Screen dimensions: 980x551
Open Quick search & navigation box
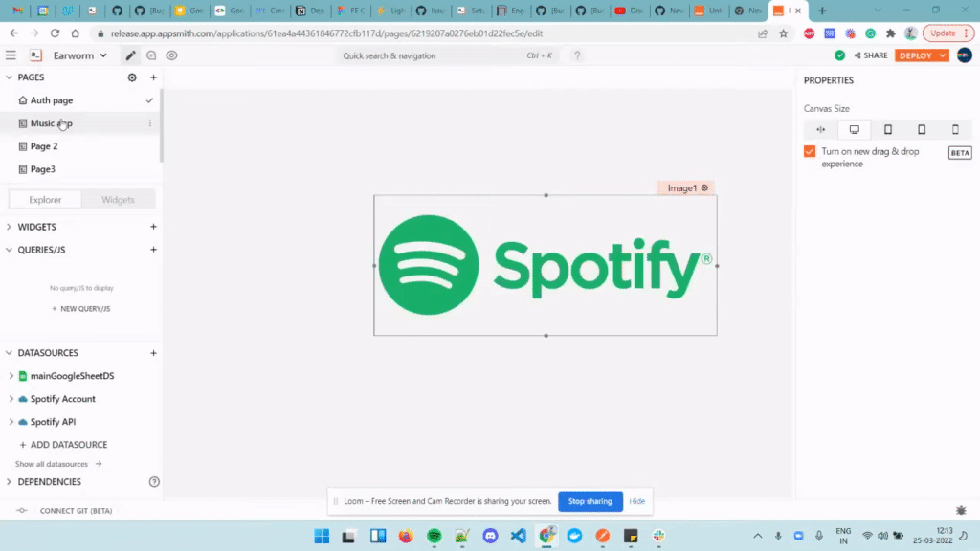pos(447,55)
